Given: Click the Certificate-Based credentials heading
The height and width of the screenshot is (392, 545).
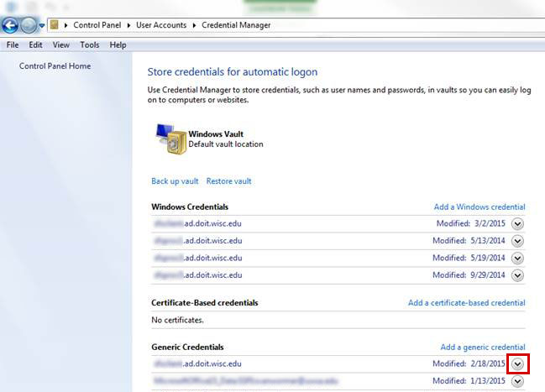Looking at the screenshot, I should (205, 303).
